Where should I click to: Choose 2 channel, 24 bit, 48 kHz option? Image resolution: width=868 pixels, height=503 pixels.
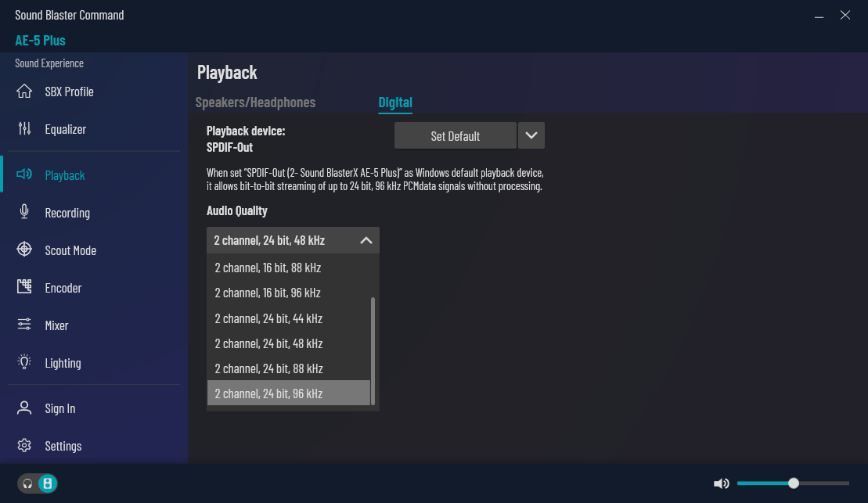click(x=288, y=343)
